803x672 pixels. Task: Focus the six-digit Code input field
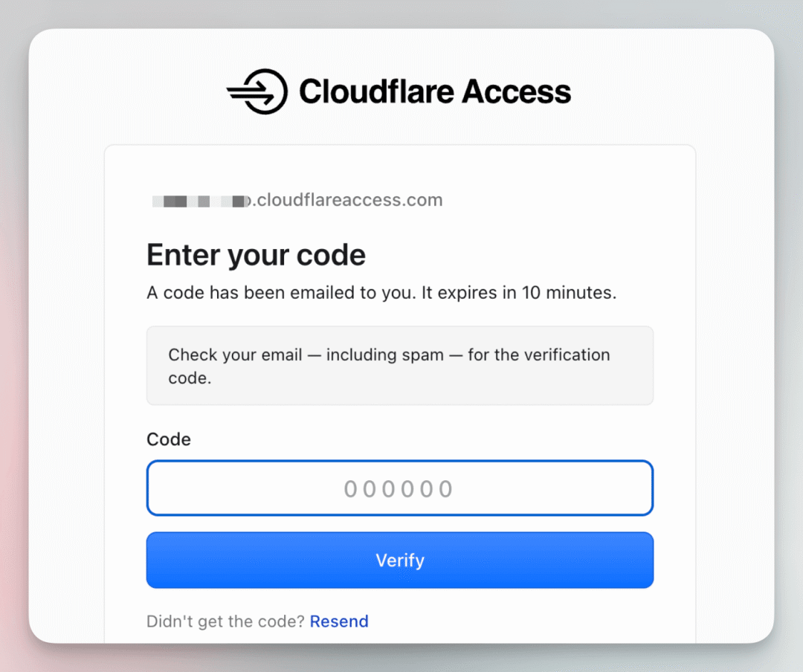tap(400, 488)
